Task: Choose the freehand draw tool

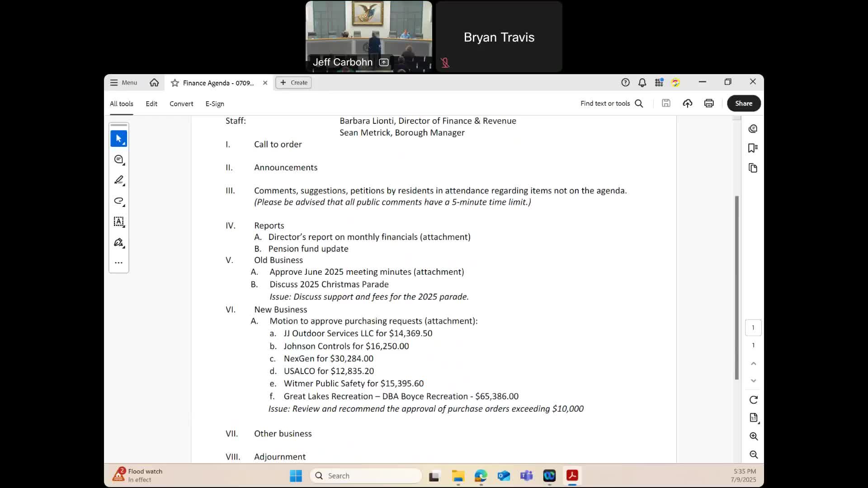Action: pos(119,201)
